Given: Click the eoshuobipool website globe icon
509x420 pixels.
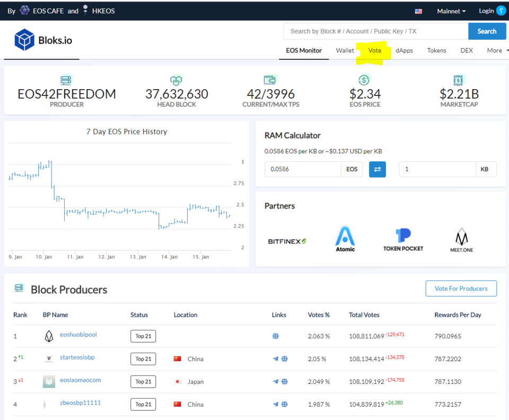Looking at the screenshot, I should pos(276,336).
